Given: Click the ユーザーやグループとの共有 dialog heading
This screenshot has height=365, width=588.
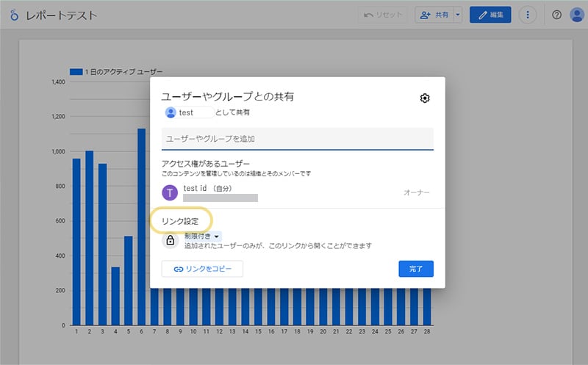Looking at the screenshot, I should (x=228, y=97).
